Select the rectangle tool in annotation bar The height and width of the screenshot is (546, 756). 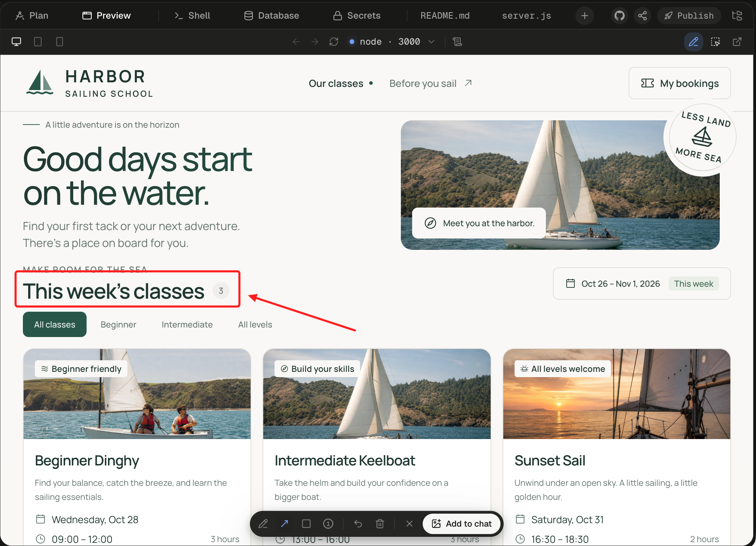(306, 523)
